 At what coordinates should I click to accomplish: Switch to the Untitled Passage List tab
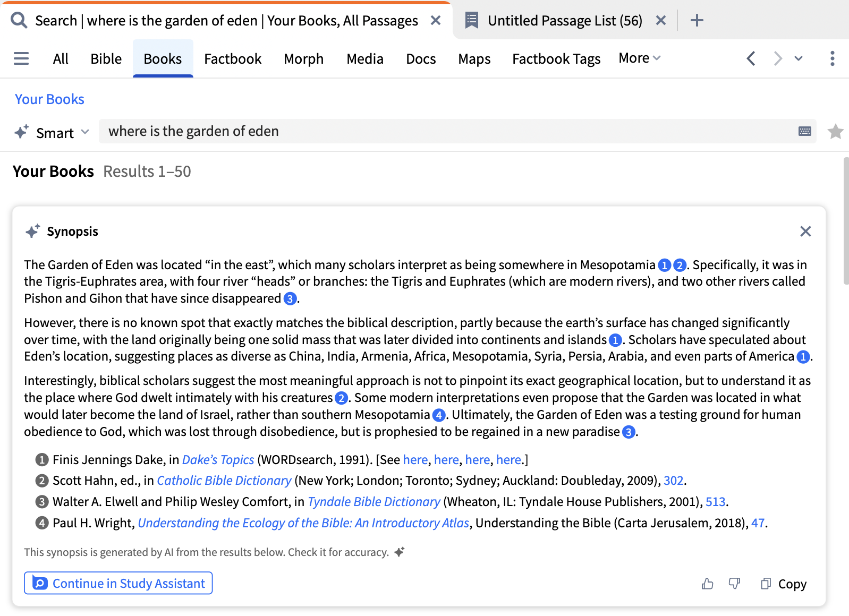click(x=565, y=21)
